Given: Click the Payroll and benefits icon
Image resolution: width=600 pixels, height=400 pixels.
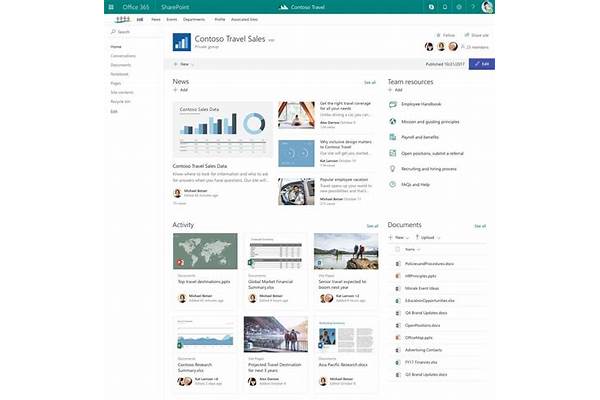Looking at the screenshot, I should [x=393, y=137].
